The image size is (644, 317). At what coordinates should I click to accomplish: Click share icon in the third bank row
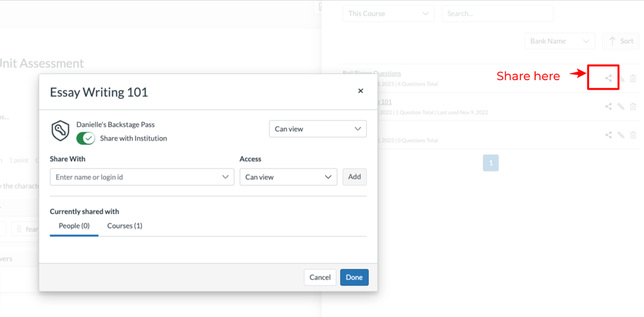(609, 135)
